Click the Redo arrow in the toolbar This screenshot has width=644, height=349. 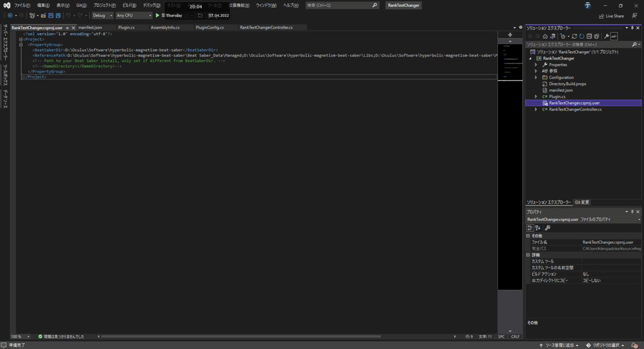tap(80, 16)
